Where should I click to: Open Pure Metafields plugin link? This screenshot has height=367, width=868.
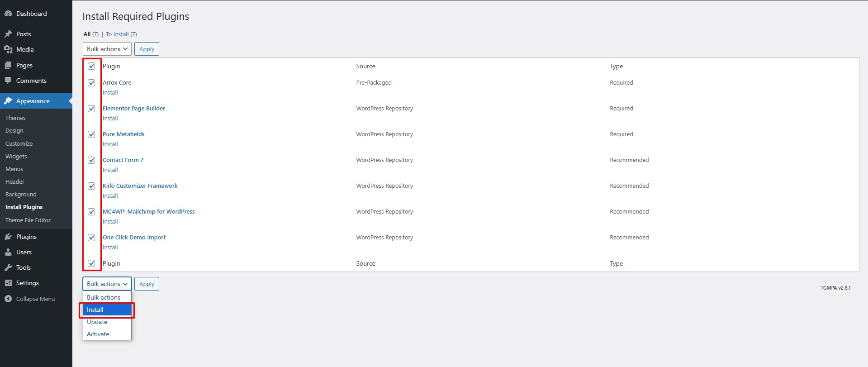click(123, 134)
